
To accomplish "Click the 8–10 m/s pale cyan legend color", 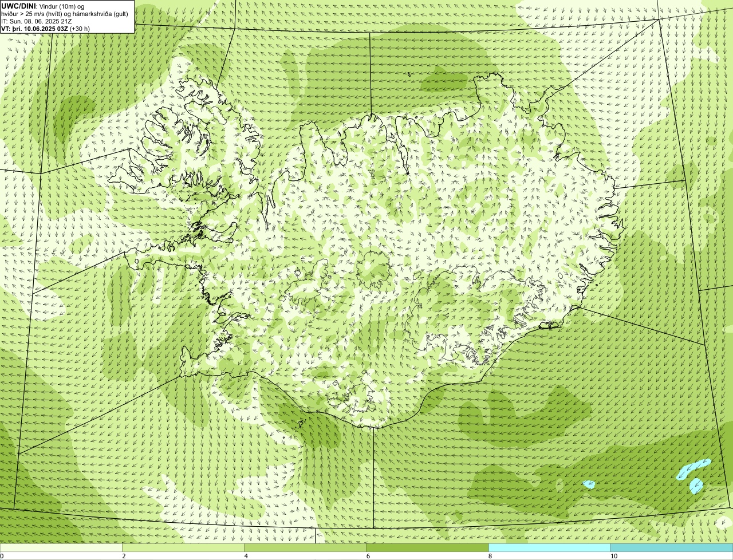I will [x=549, y=548].
